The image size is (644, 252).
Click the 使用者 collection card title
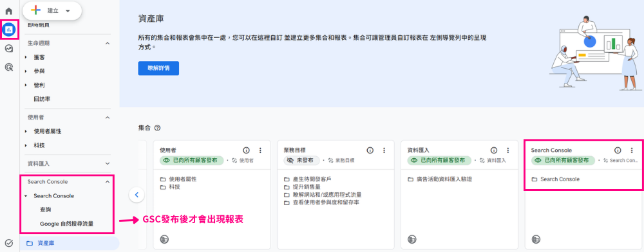coord(167,150)
